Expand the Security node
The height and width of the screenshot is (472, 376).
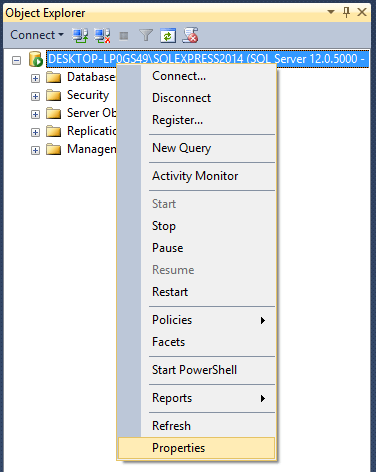tap(35, 96)
